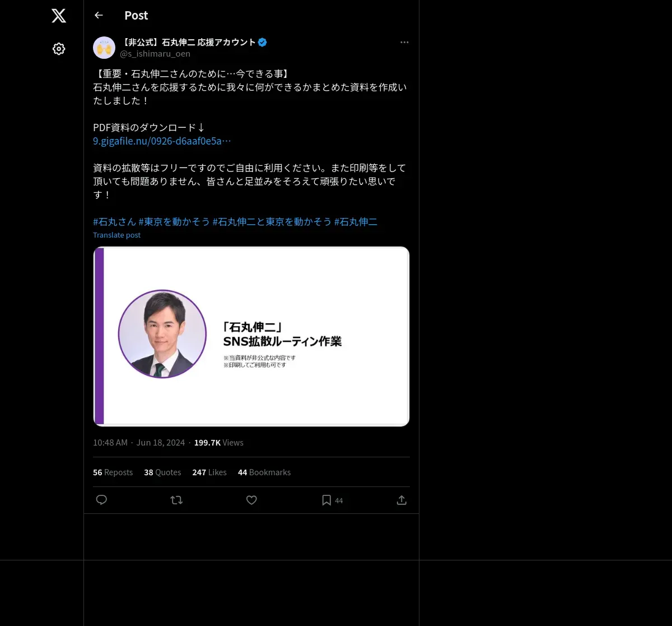Open the settings gear icon
Viewport: 672px width, 626px height.
tap(59, 49)
